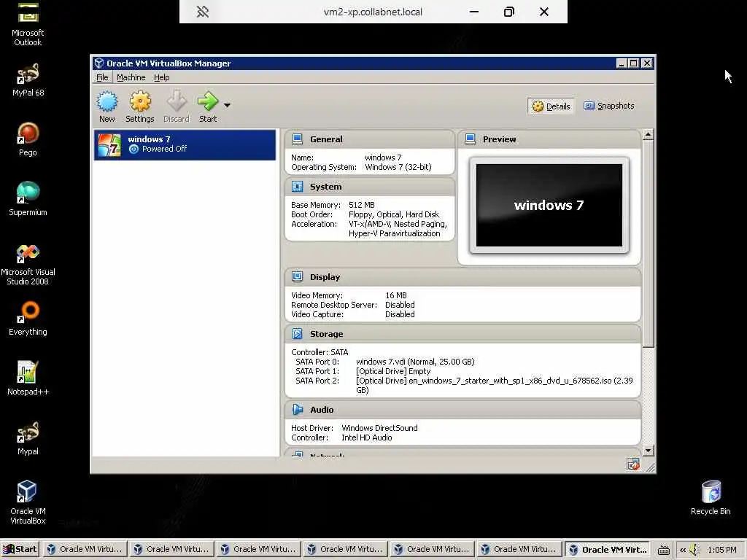Viewport: 747px width, 560px height.
Task: Click details pane scrollbar down arrow
Action: point(648,450)
